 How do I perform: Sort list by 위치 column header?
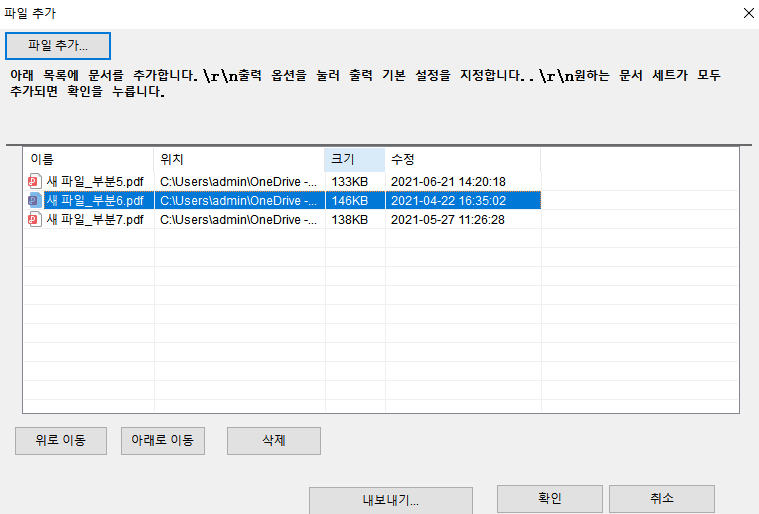pyautogui.click(x=239, y=159)
